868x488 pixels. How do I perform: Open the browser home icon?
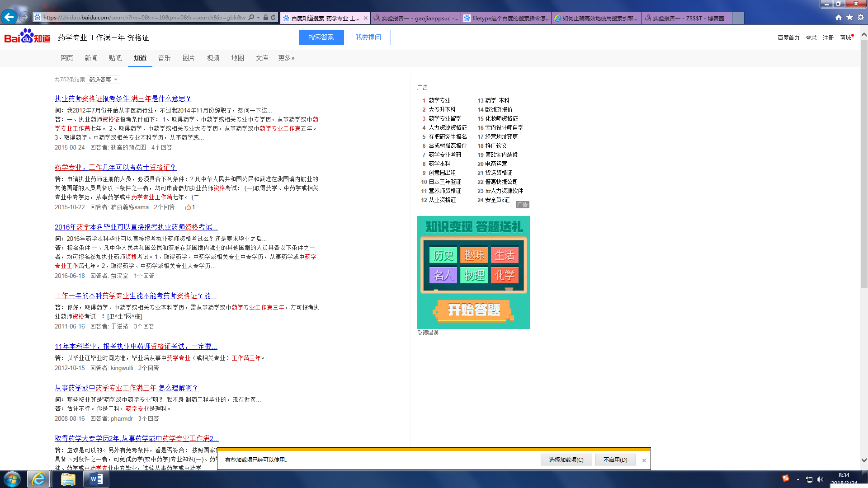point(839,18)
